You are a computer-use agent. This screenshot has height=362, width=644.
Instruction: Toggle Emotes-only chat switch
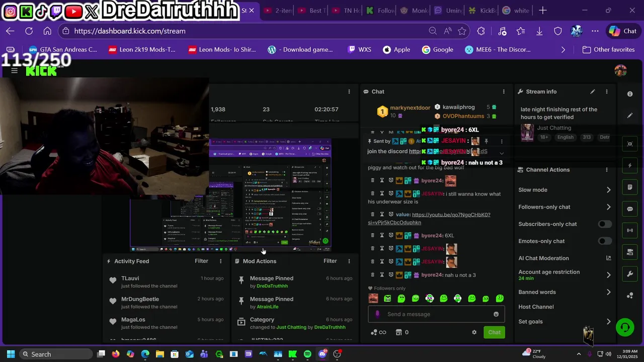pos(605,241)
